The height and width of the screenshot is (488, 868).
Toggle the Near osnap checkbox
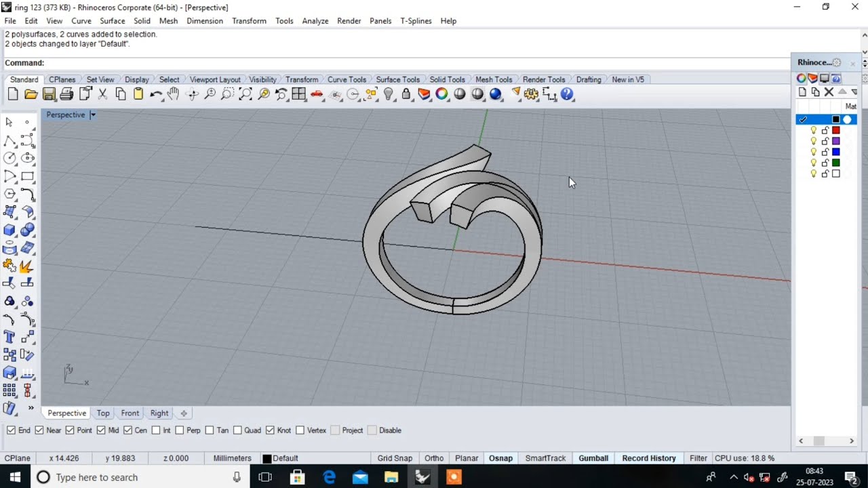[39, 430]
